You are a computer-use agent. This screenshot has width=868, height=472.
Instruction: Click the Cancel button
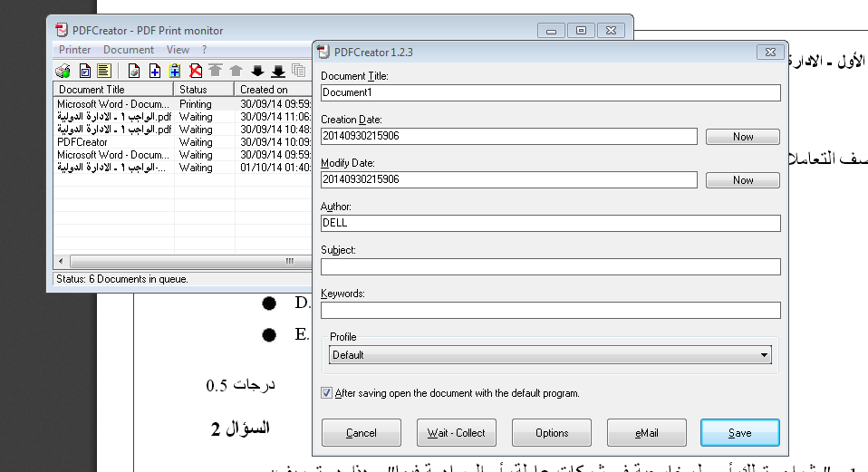pos(361,433)
